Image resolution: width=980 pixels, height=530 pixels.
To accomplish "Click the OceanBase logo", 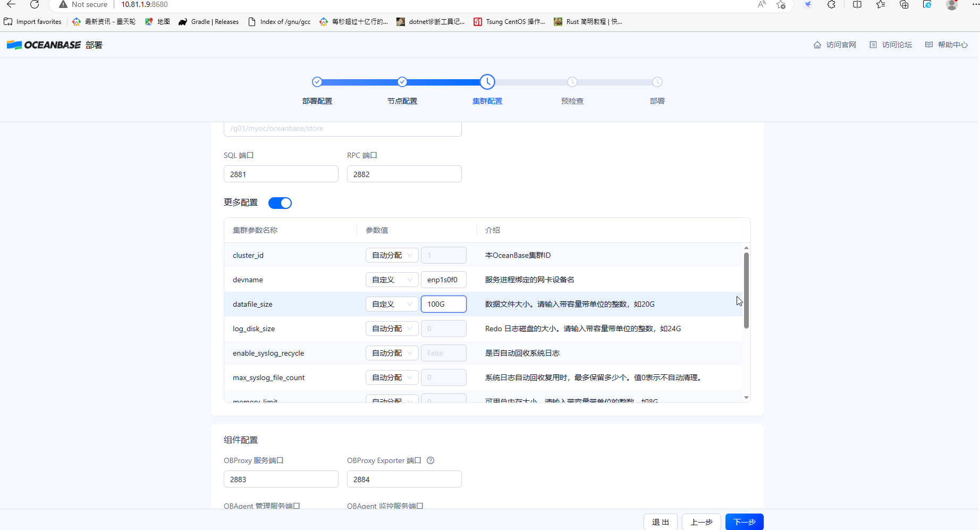I will click(44, 45).
